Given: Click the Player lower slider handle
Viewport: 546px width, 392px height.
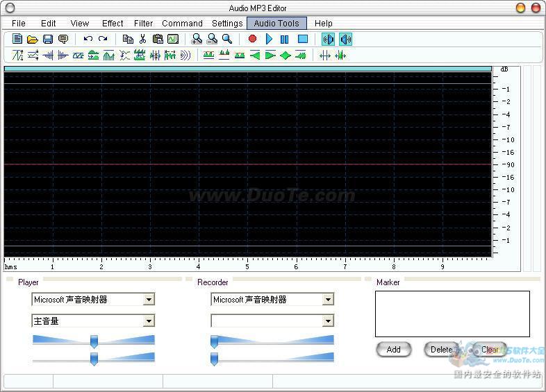Looking at the screenshot, I should pos(94,359).
